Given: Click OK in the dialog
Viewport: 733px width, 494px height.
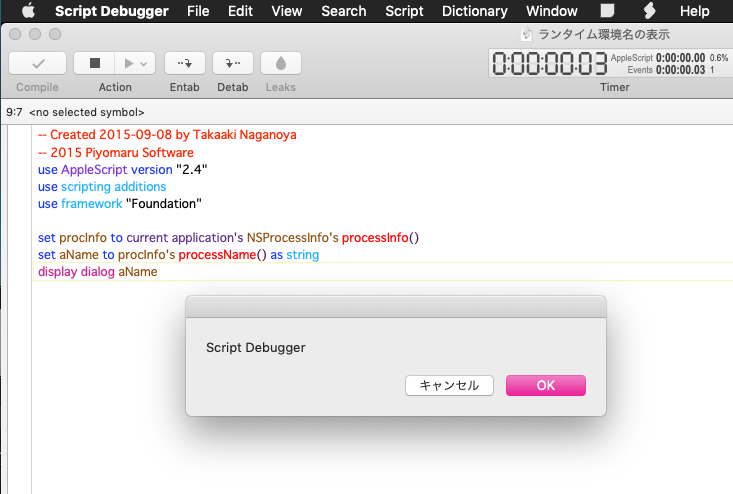Looking at the screenshot, I should tap(546, 386).
